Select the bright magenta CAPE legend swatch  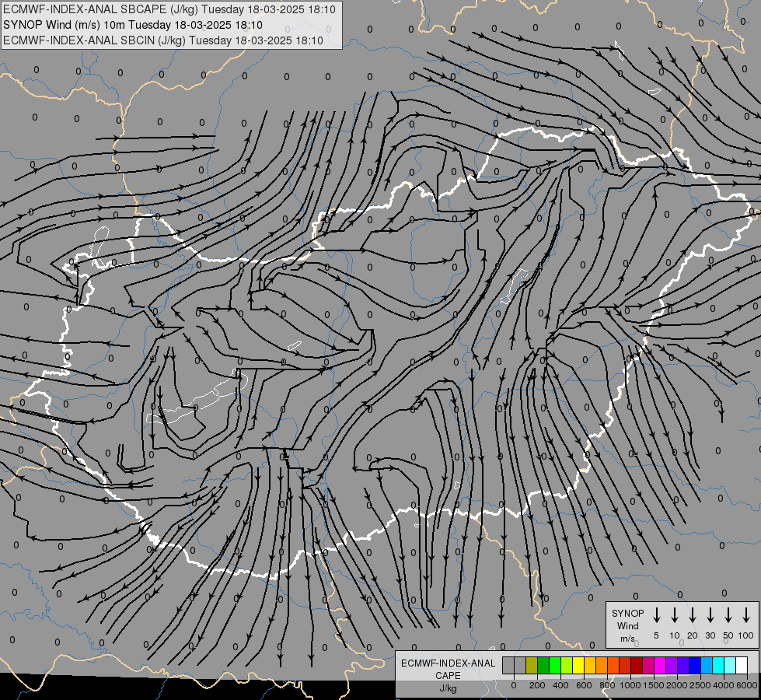pos(660,665)
